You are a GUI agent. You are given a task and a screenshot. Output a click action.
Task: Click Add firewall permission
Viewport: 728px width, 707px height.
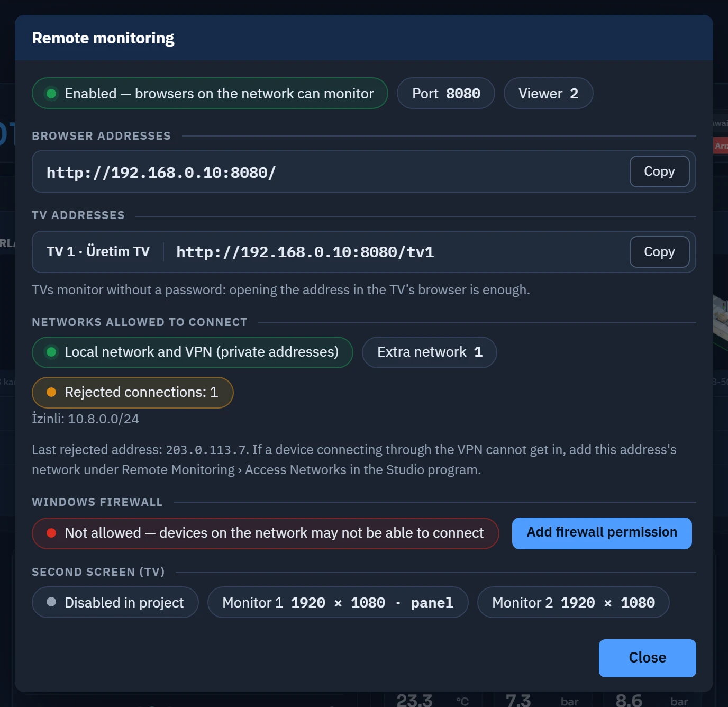point(602,533)
